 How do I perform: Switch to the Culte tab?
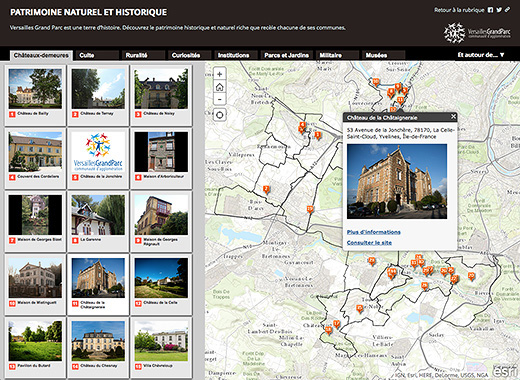(x=97, y=55)
